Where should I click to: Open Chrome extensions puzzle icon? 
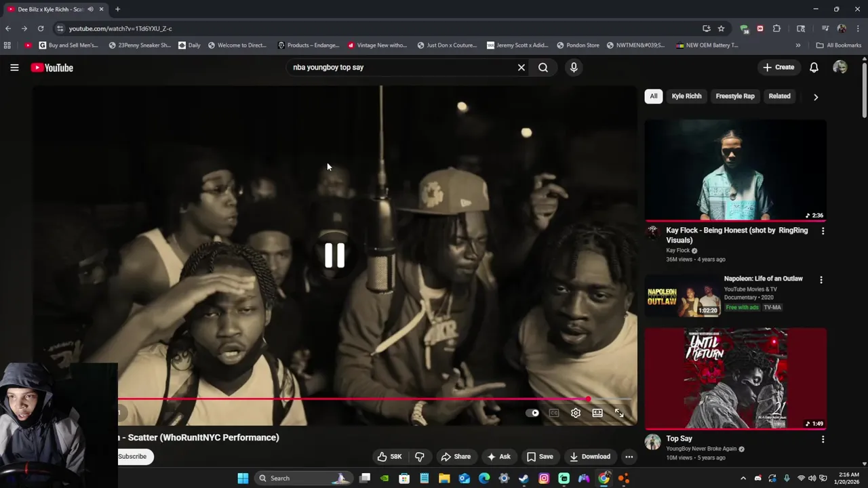click(x=776, y=28)
